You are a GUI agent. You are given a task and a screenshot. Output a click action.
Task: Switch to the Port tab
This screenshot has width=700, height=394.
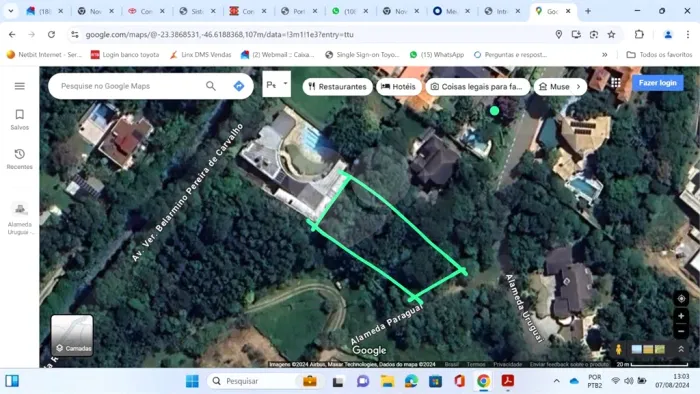pos(298,11)
